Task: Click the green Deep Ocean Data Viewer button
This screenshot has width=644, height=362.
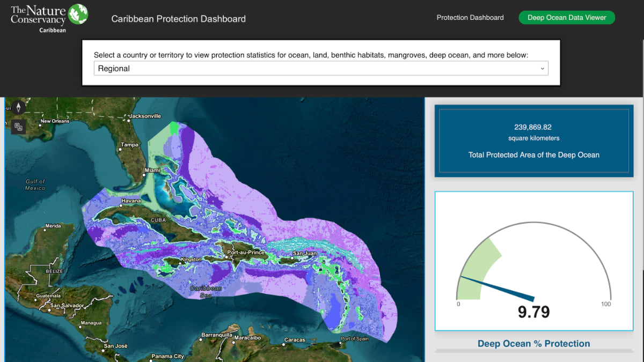Action: tap(567, 17)
